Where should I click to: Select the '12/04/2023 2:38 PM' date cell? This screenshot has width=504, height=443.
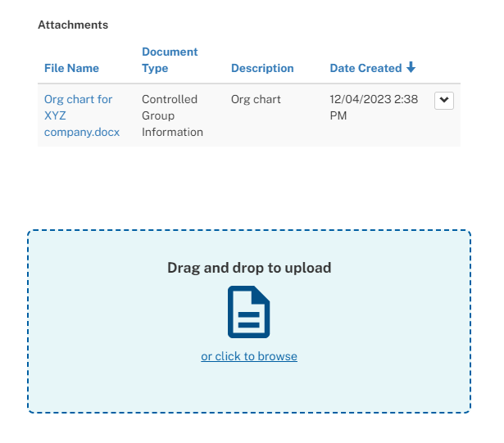pyautogui.click(x=374, y=107)
